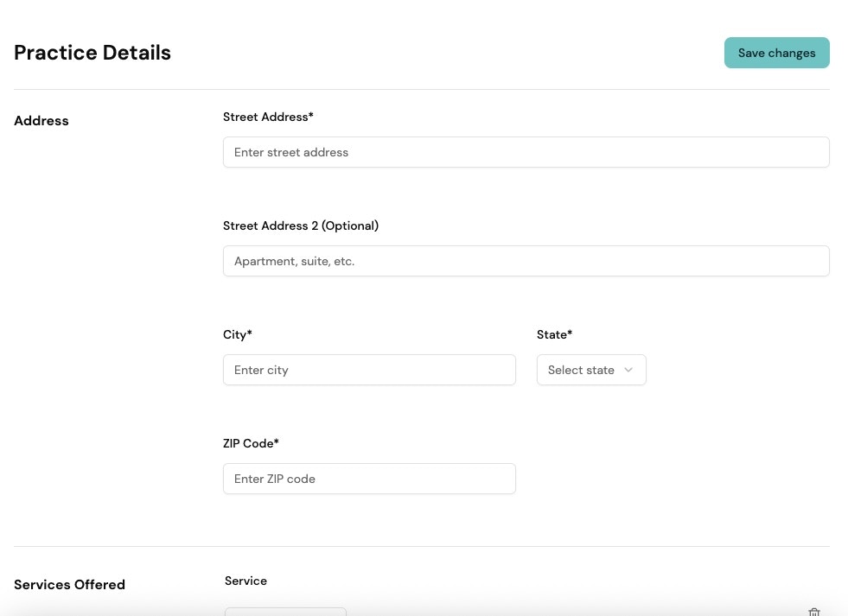
Task: Select the Services Offered section heading
Action: point(69,585)
